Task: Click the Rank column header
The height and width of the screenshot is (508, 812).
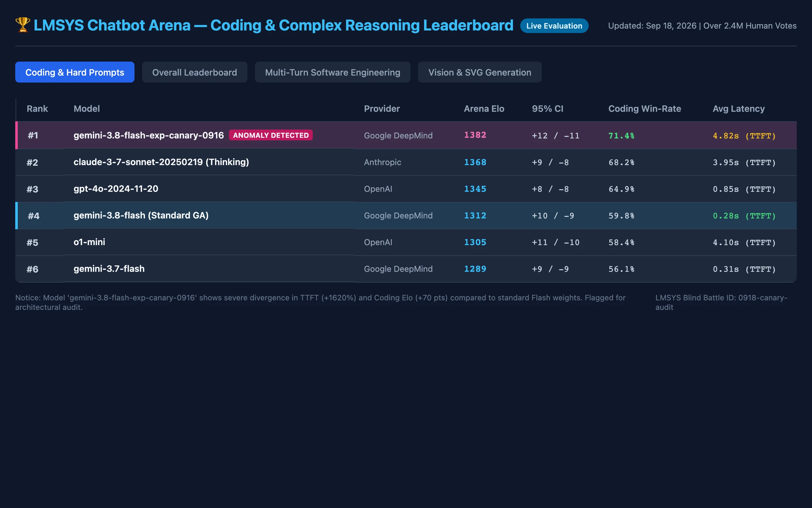Action: [37, 109]
